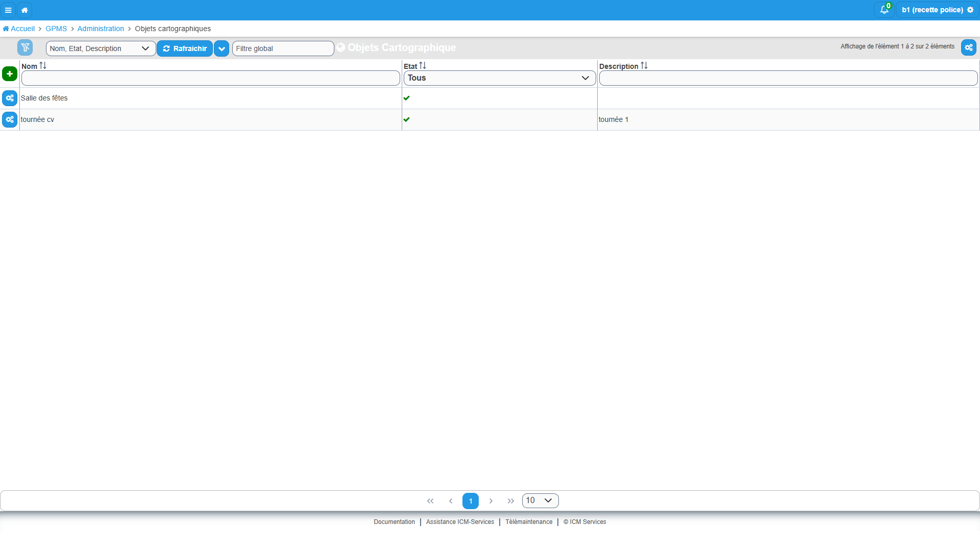The width and height of the screenshot is (980, 551).
Task: Click the Rafraîchir button
Action: (x=185, y=48)
